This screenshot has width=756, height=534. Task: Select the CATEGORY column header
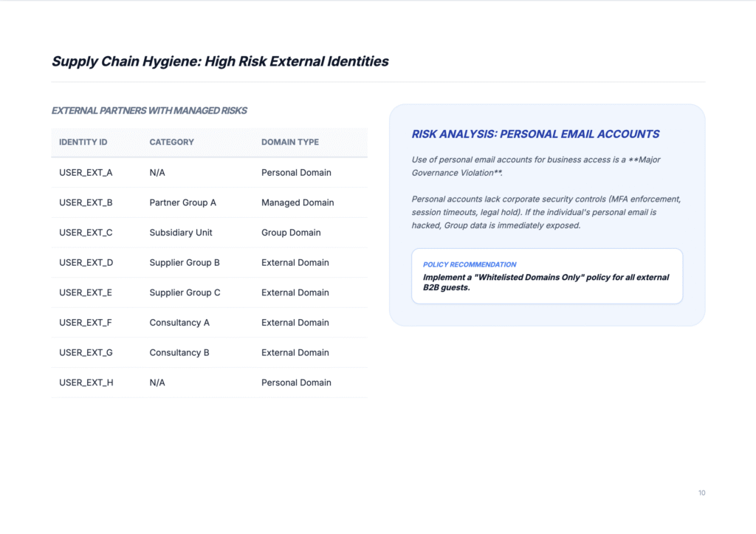[170, 142]
